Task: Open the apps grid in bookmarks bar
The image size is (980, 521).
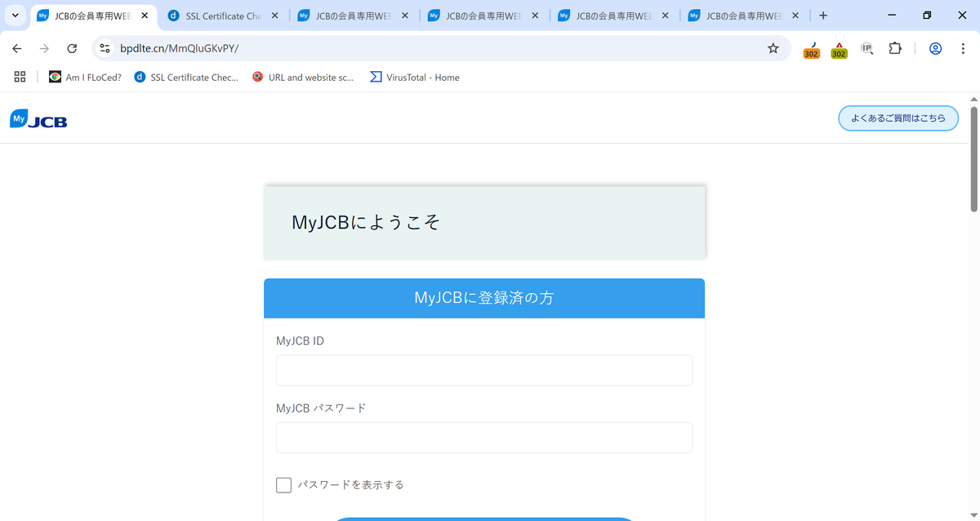Action: coord(20,77)
